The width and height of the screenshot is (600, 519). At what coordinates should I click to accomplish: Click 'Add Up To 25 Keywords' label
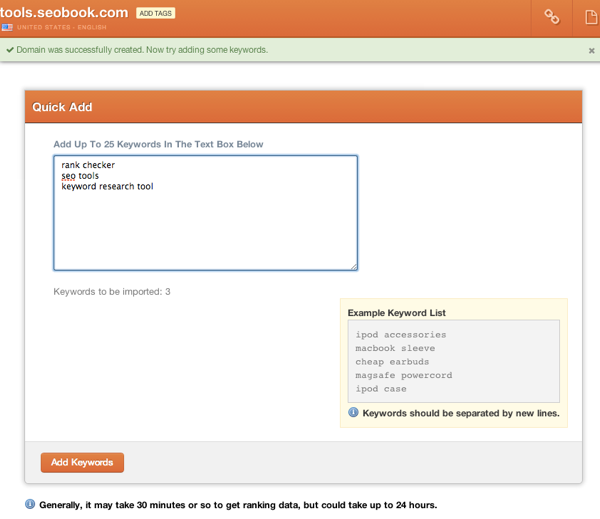coord(158,144)
